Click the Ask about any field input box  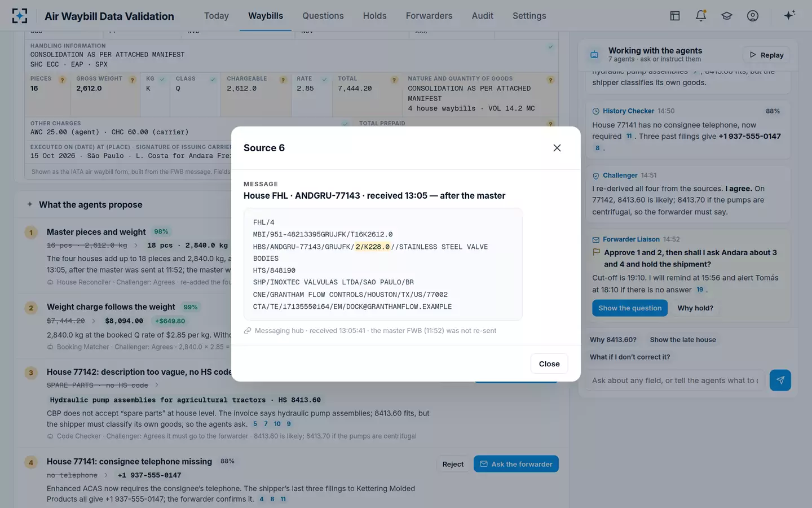point(675,380)
